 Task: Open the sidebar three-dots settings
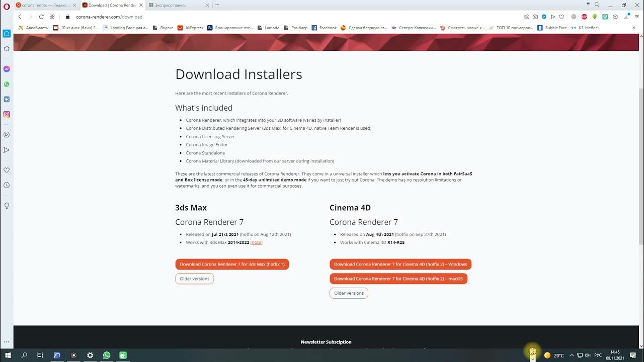(x=7, y=342)
